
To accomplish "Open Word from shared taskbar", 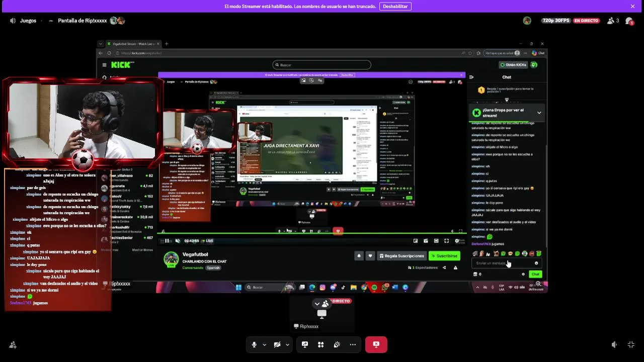I will click(395, 288).
